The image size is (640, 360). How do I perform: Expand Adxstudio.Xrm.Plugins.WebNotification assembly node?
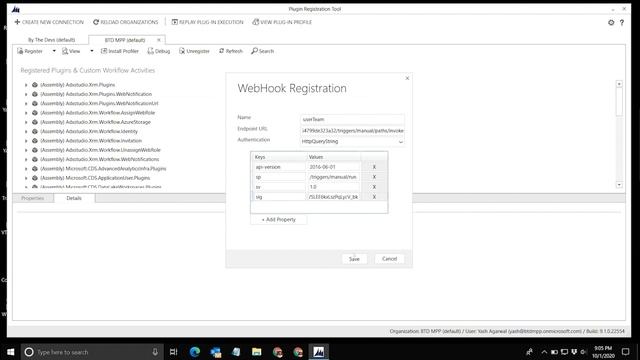pos(26,94)
